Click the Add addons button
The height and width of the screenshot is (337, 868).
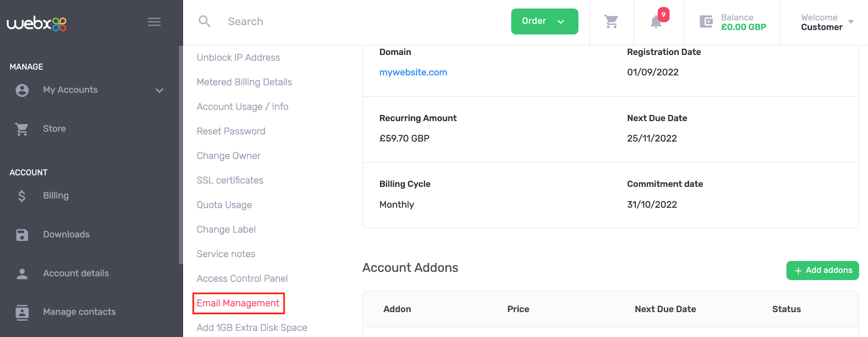tap(822, 270)
